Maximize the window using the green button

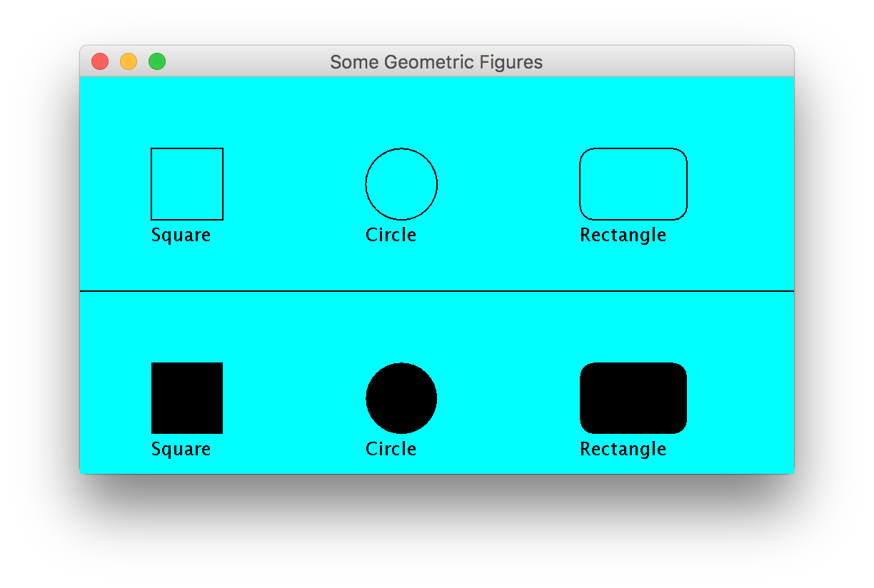157,62
